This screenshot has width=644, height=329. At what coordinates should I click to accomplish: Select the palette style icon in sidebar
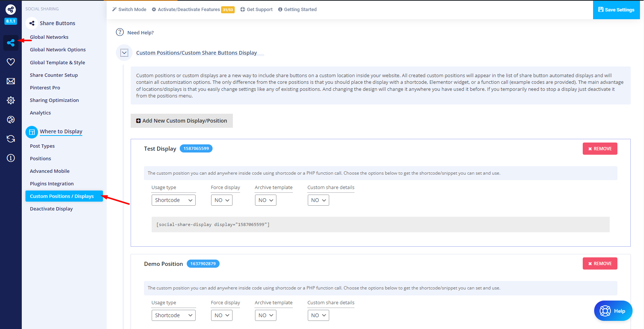[x=11, y=120]
